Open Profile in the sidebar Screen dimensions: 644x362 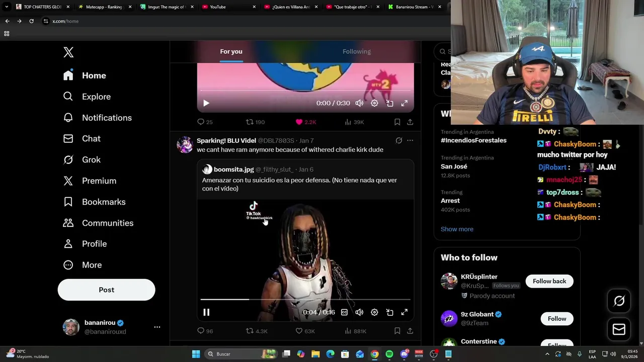(85, 244)
